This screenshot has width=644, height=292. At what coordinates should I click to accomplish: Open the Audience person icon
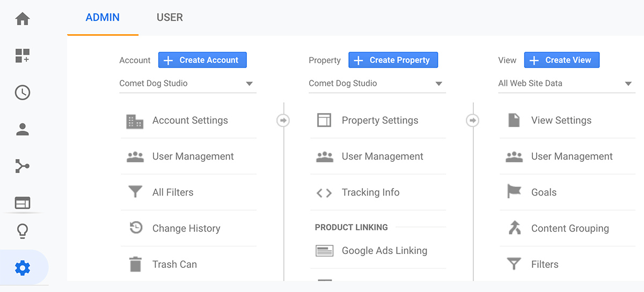[23, 129]
